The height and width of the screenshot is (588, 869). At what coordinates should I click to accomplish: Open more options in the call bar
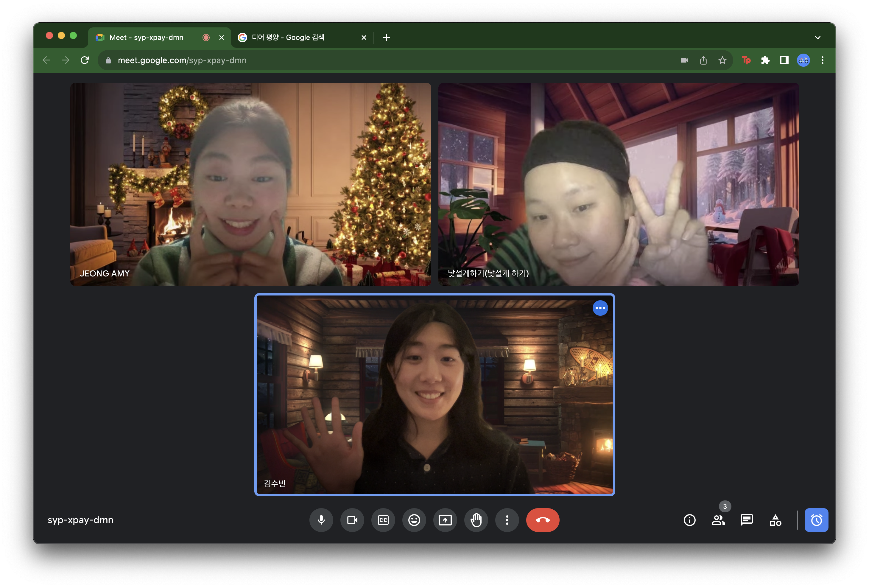click(x=507, y=520)
